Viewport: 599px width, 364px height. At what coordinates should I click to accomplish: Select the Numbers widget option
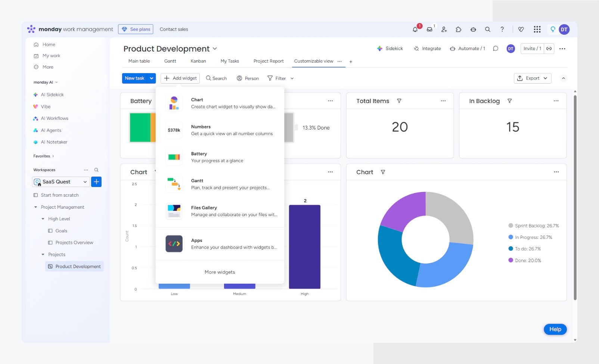click(x=220, y=130)
